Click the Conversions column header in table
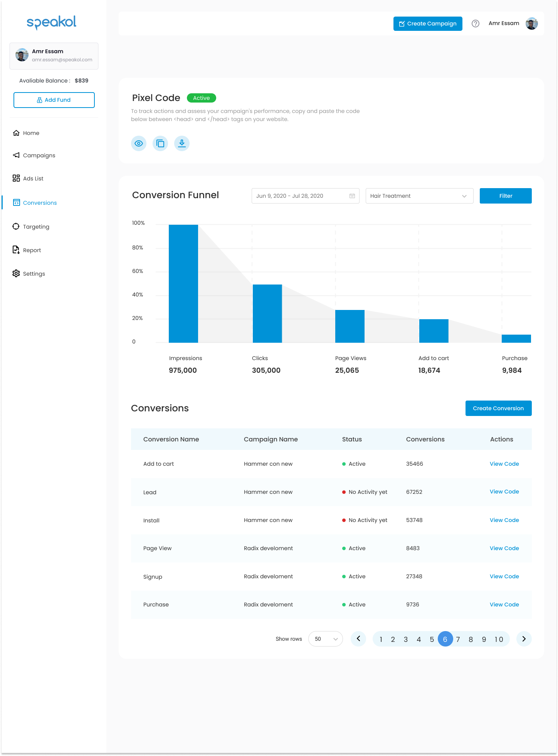 [x=425, y=439]
